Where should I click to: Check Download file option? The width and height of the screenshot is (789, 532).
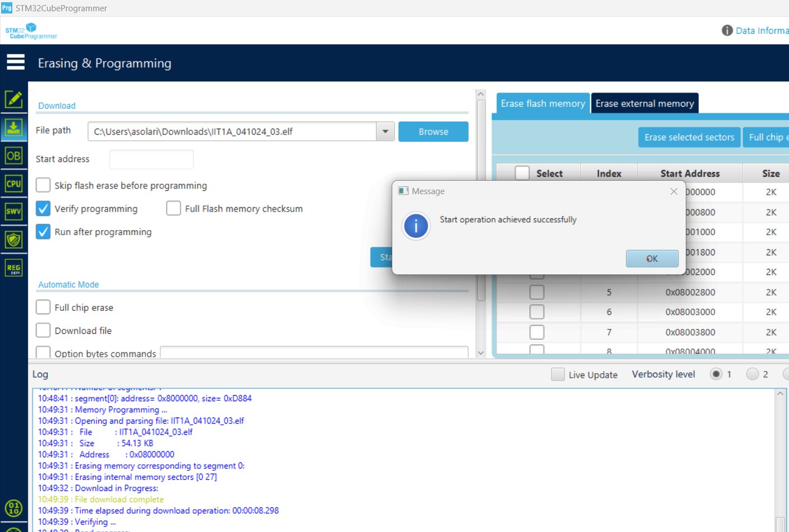(x=43, y=330)
